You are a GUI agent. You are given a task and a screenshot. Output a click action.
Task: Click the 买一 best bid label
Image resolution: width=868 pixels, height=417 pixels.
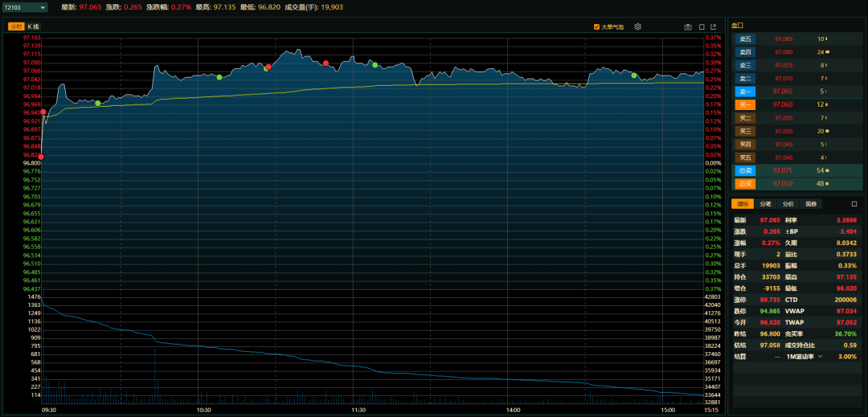coord(745,104)
